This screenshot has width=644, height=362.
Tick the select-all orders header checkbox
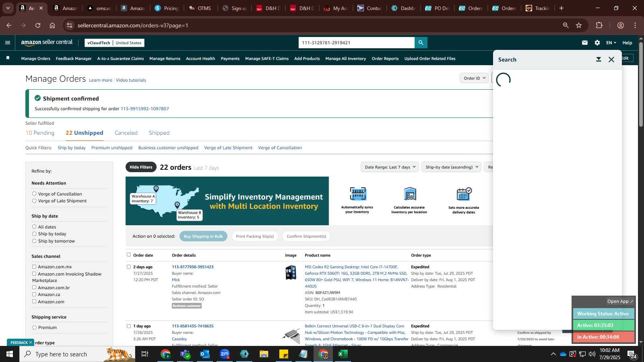pyautogui.click(x=129, y=255)
